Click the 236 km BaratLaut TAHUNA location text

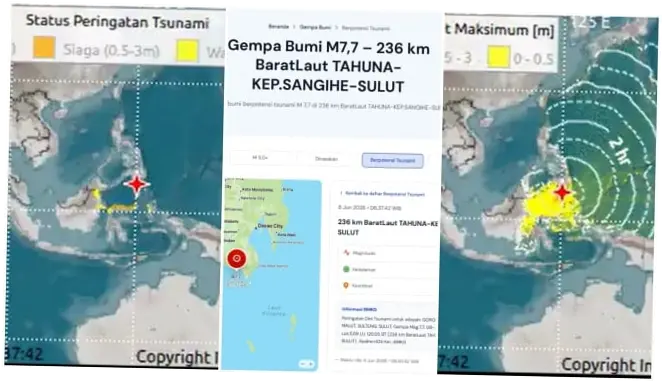point(387,227)
